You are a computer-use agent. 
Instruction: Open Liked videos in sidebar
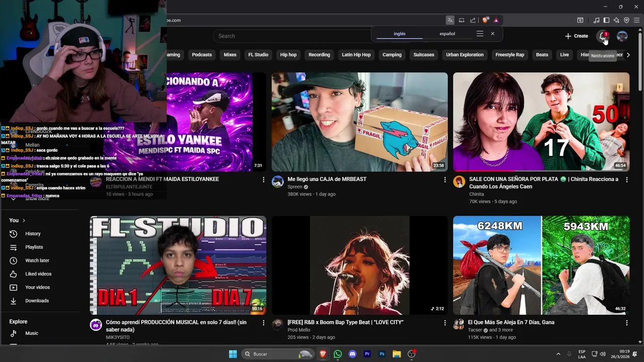click(39, 274)
